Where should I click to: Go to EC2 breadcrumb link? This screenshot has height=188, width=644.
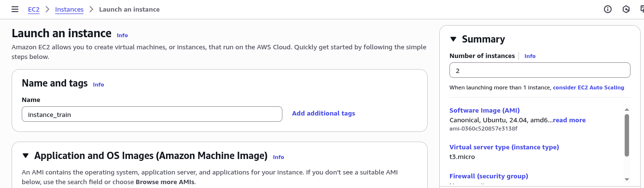pyautogui.click(x=34, y=9)
